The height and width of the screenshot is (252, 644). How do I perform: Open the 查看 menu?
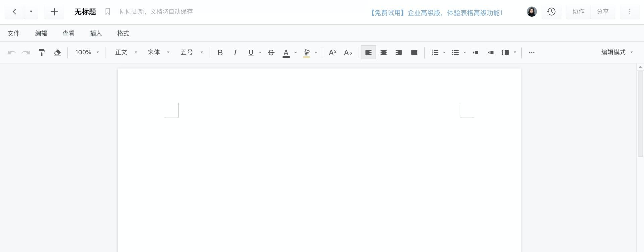click(x=68, y=34)
